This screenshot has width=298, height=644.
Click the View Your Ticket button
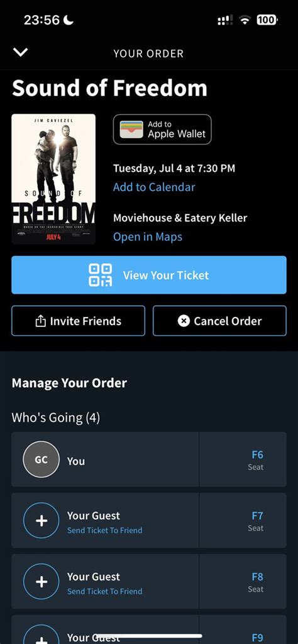(x=149, y=275)
